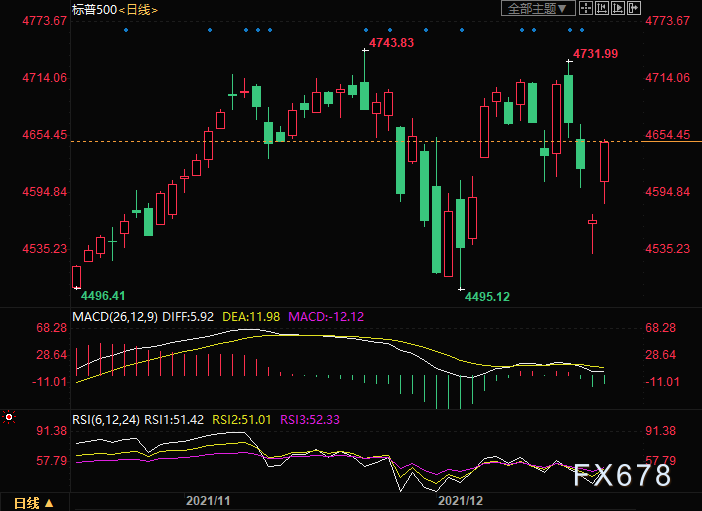Click the 4496.41 low price annotation

(x=103, y=296)
